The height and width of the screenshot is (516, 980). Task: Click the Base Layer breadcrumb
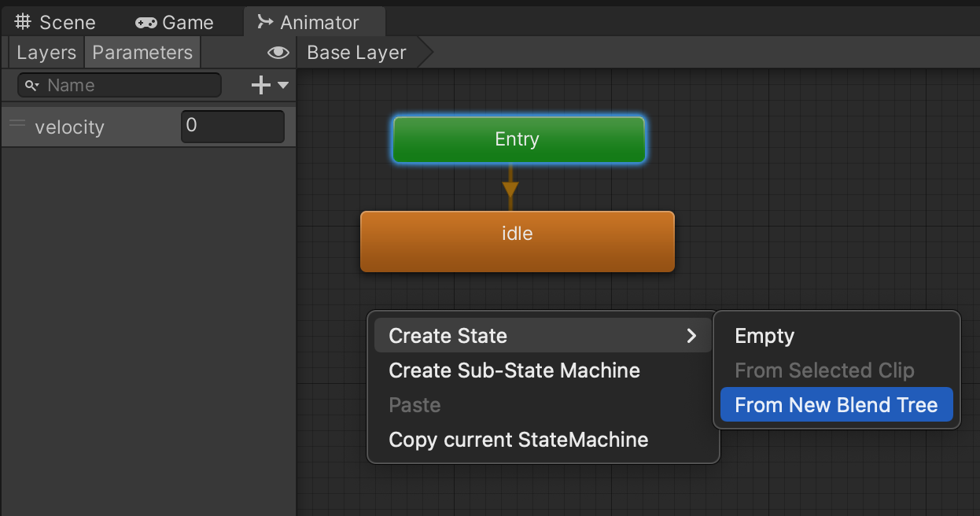point(357,53)
